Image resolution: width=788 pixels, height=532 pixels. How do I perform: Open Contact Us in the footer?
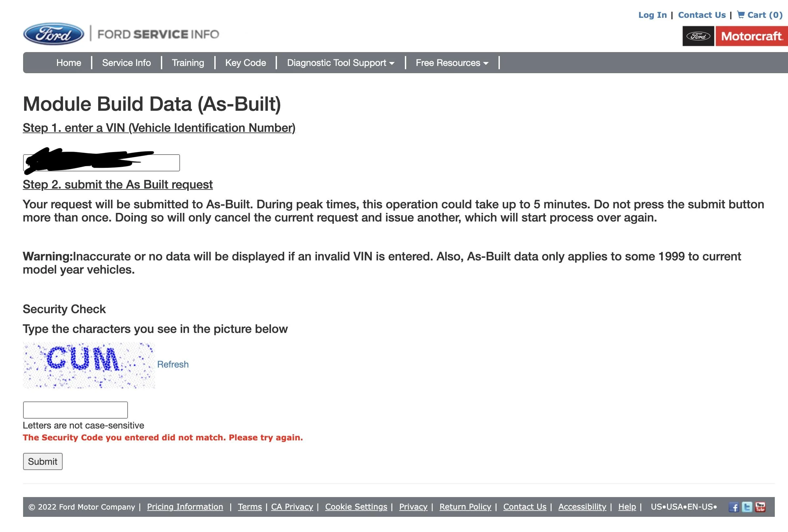tap(525, 507)
